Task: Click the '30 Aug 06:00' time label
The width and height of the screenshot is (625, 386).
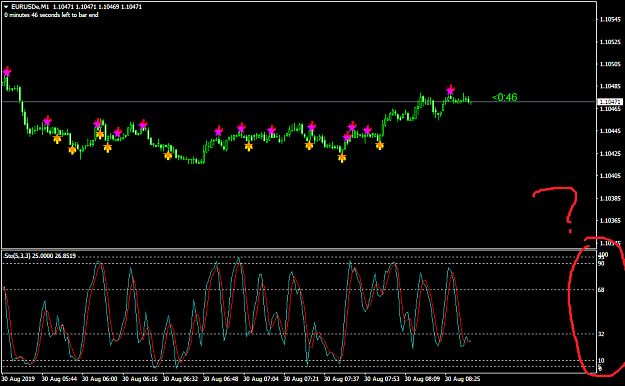Action: [x=100, y=379]
